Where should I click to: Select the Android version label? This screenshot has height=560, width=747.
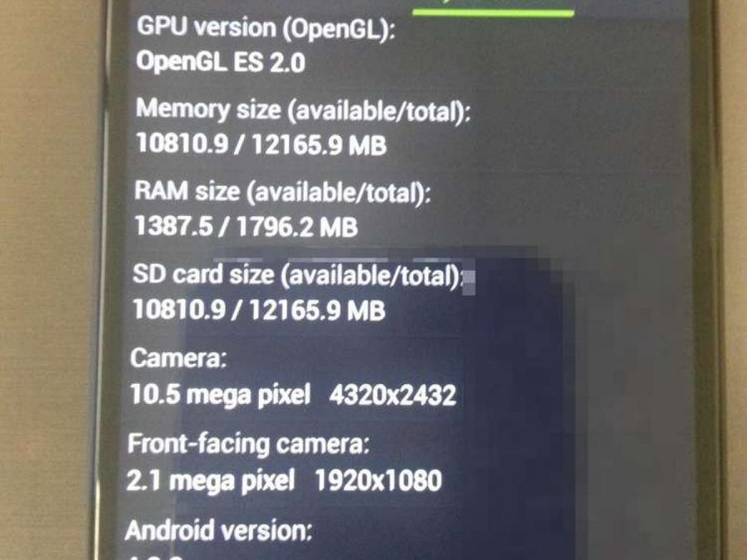coord(218,531)
